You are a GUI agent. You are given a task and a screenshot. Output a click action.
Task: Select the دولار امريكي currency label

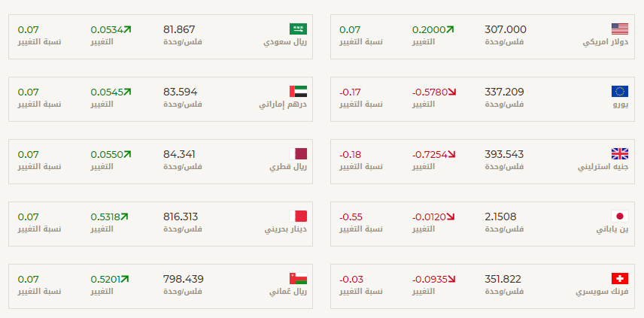pos(606,42)
